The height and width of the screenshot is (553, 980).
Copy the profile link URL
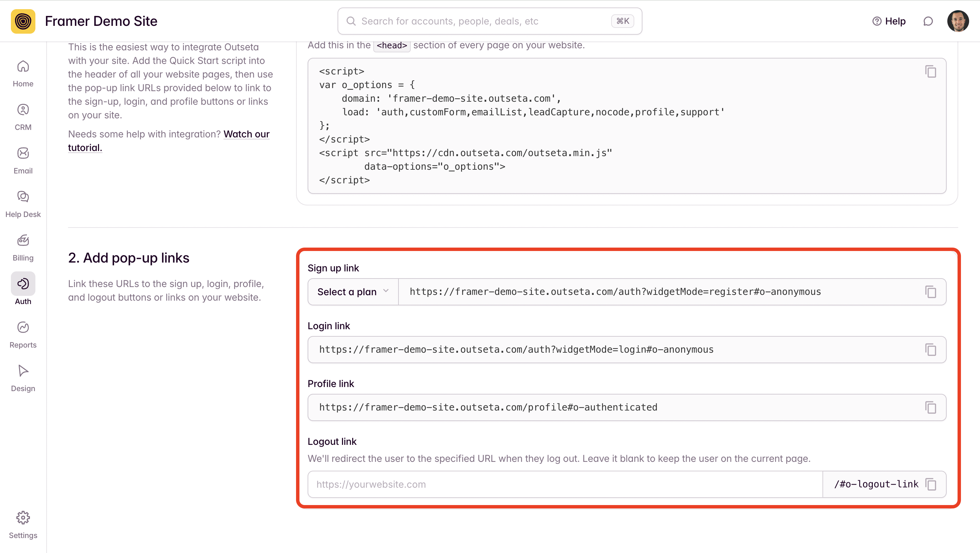[x=931, y=407]
